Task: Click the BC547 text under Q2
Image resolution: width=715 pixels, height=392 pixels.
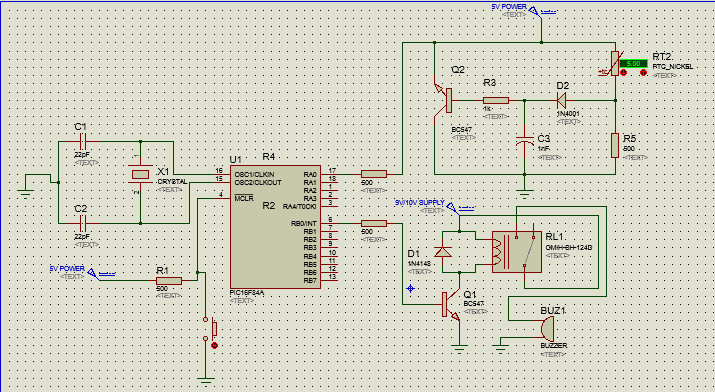Action: (461, 130)
